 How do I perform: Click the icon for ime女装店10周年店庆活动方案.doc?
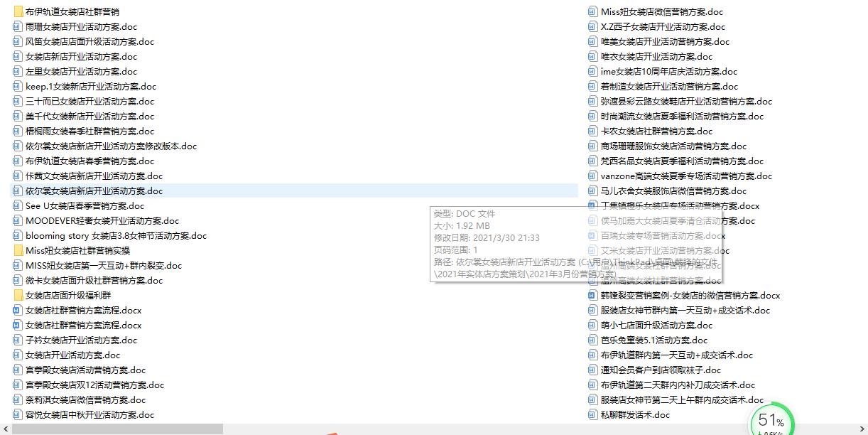coord(593,71)
